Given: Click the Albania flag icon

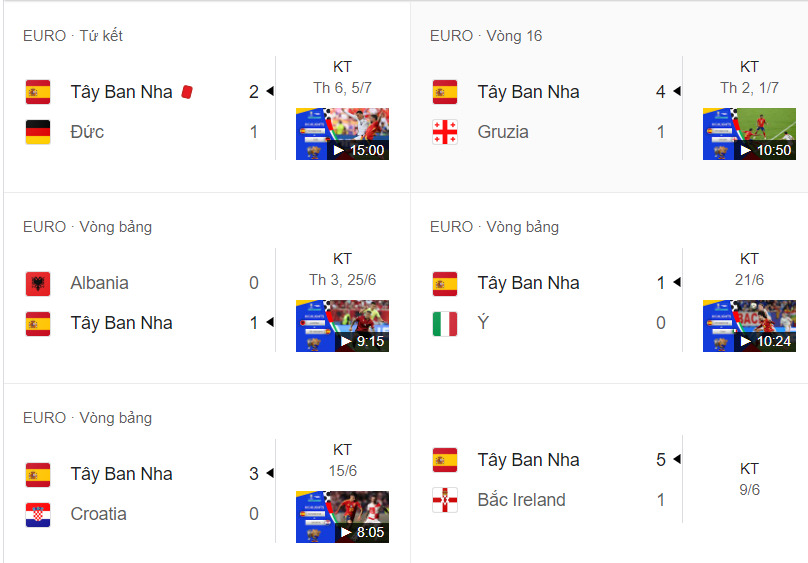Looking at the screenshot, I should (x=38, y=283).
